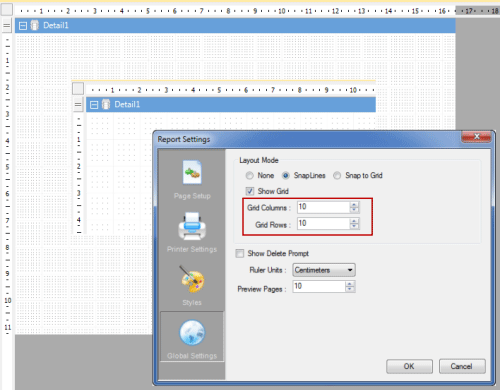Enable the Show Delete Prompt checkbox
Viewport: 500px width, 390px height.
coord(240,253)
